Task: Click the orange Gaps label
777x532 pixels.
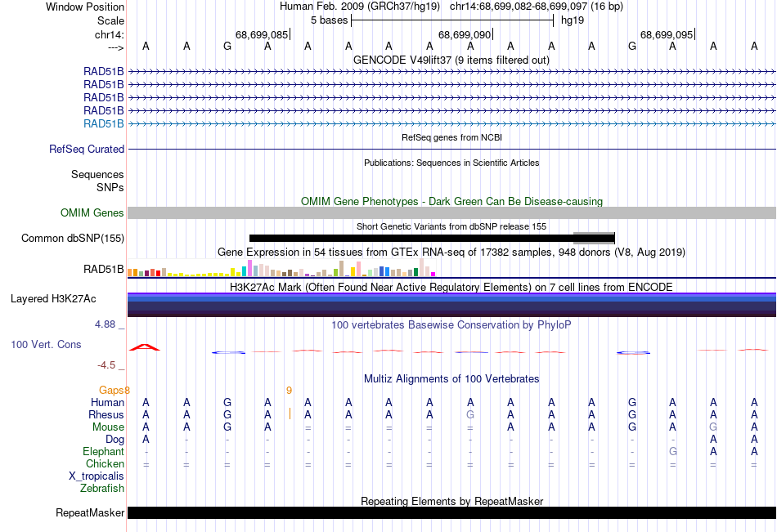Action: coord(111,391)
